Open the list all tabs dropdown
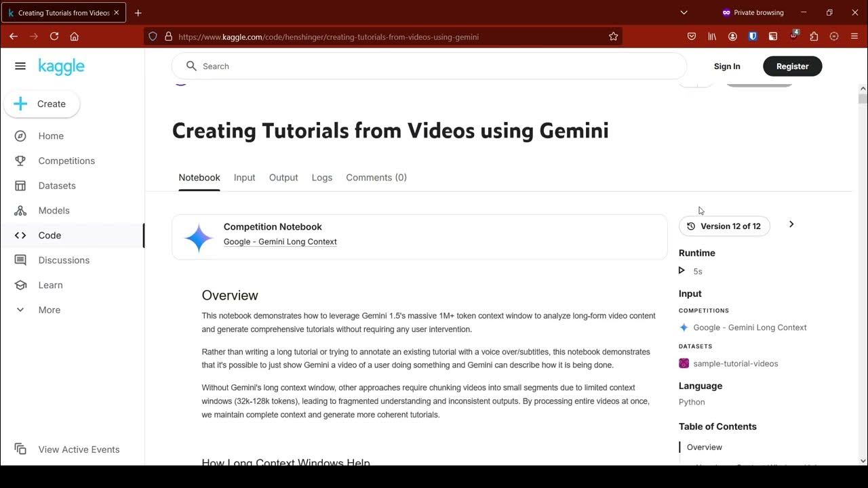Viewport: 868px width, 488px height. (x=684, y=12)
